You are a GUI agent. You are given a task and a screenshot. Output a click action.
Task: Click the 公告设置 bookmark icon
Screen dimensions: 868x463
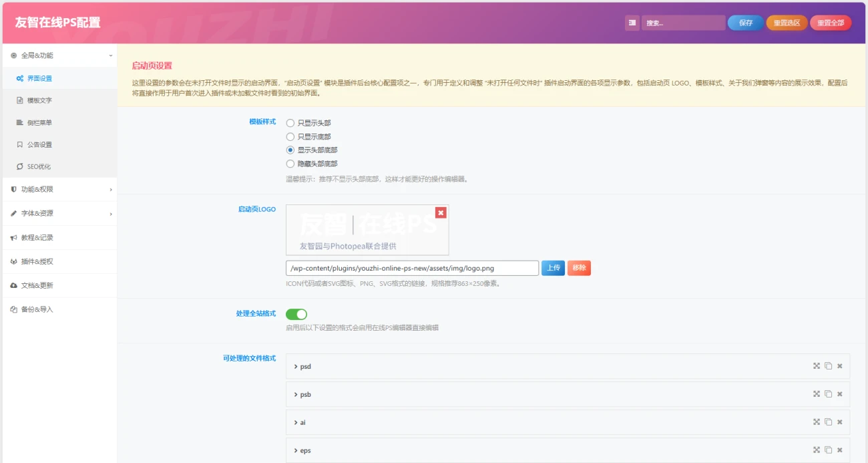[19, 144]
